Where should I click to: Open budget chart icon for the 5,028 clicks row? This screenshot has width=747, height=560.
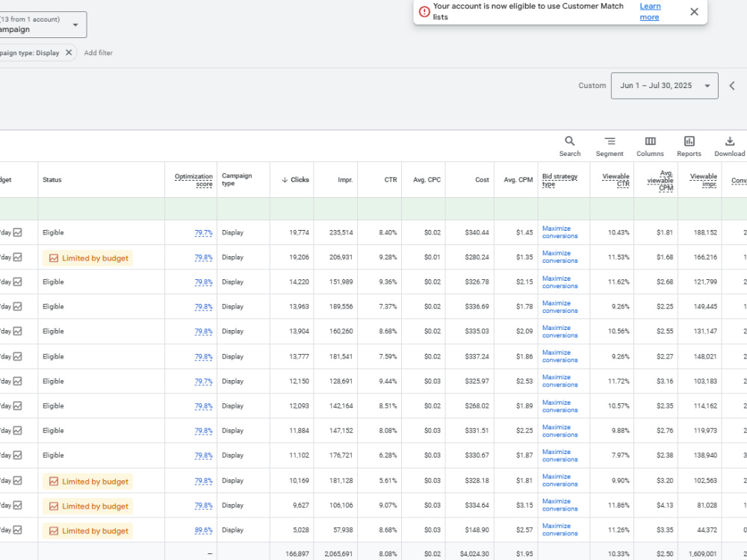coord(18,530)
